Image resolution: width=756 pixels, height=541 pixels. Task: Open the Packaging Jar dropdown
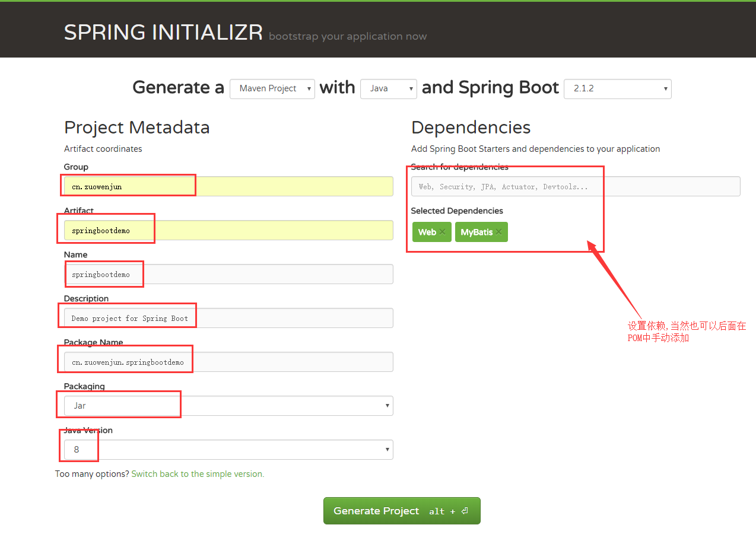click(x=228, y=406)
